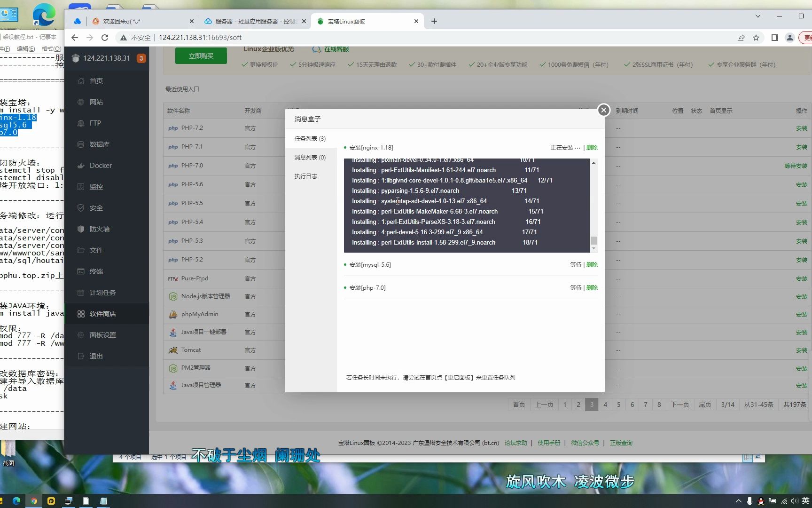Go to pagination 首页
Viewport: 812px width, 508px height.
coord(519,405)
